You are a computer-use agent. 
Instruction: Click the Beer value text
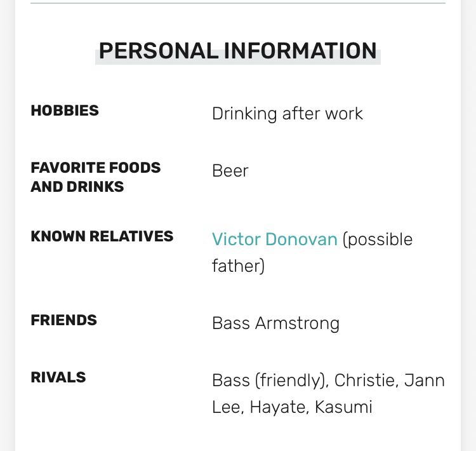pos(230,171)
